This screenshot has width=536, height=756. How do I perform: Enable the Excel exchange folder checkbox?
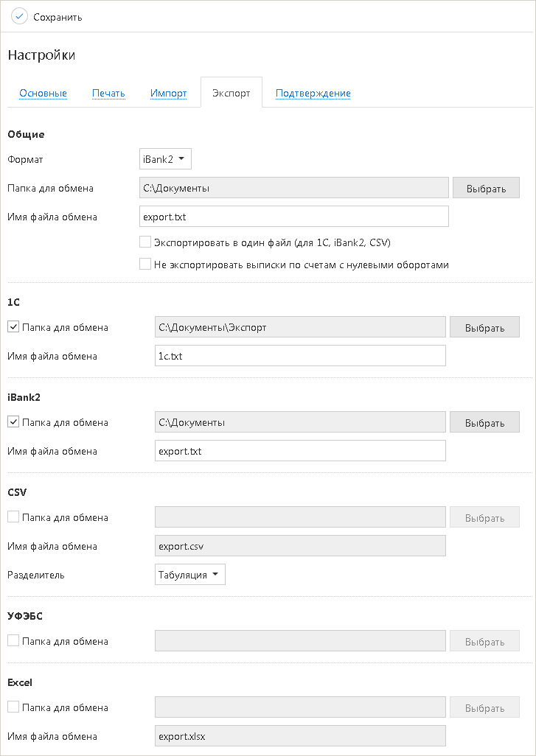(x=13, y=707)
